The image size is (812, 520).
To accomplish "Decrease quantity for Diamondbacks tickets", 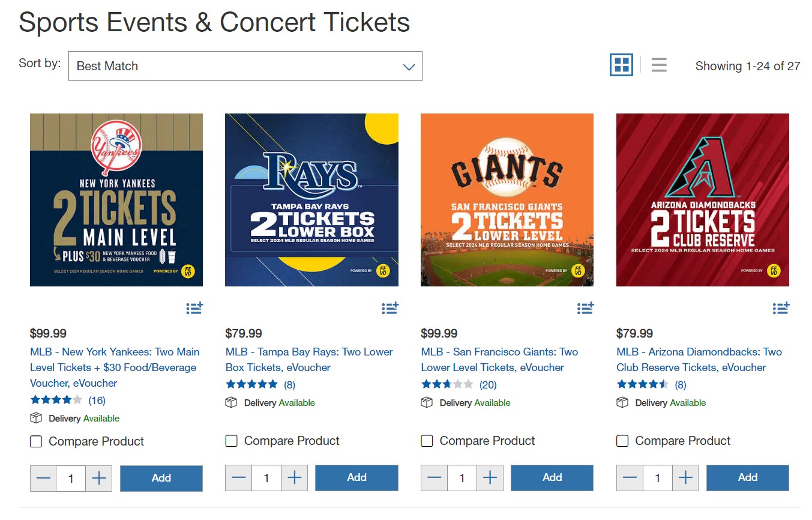I will point(630,478).
